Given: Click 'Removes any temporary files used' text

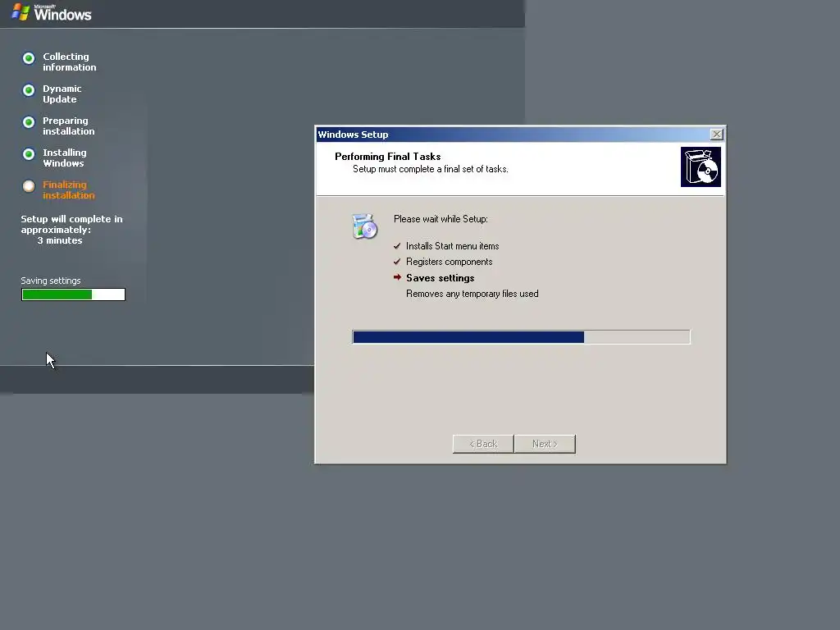Looking at the screenshot, I should tap(472, 294).
